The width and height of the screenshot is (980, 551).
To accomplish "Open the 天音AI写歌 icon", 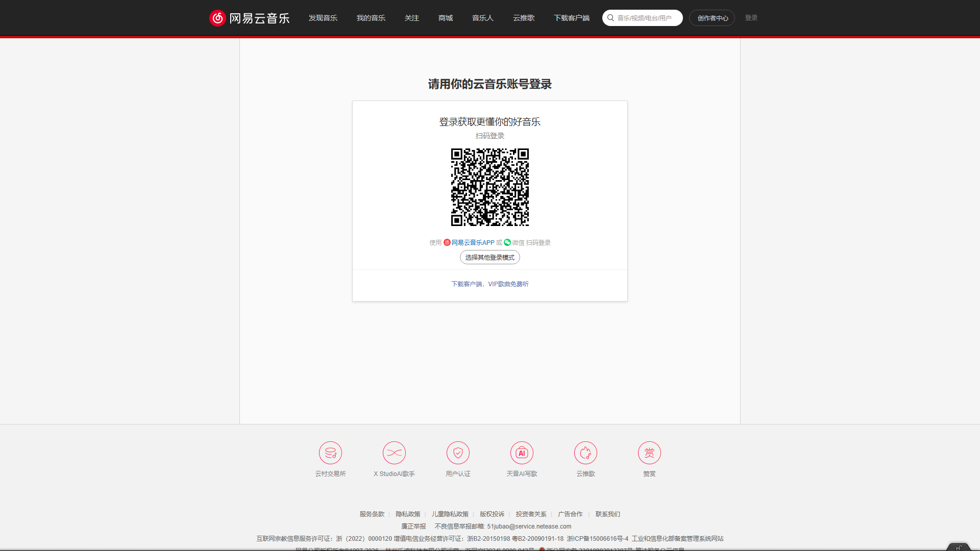I will (x=522, y=453).
